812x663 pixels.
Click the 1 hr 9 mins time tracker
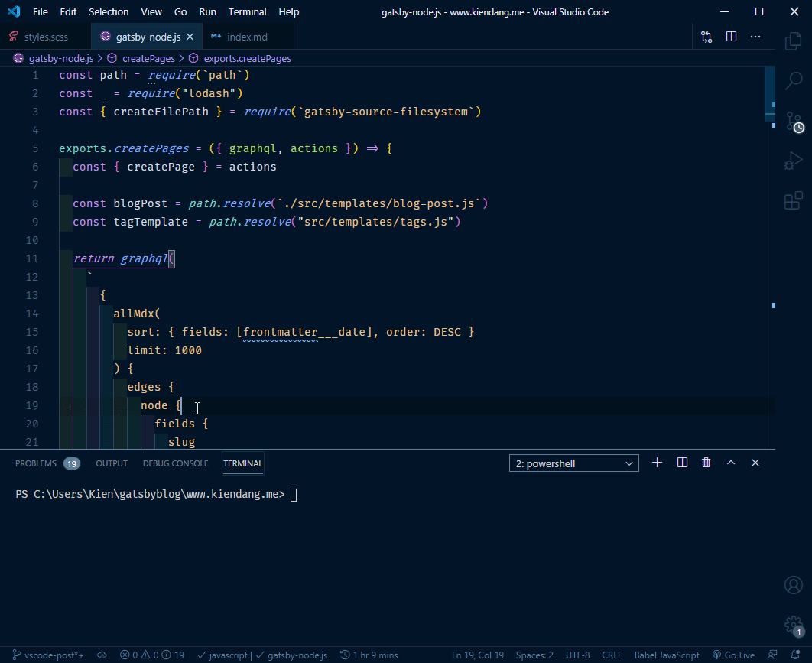click(x=369, y=655)
